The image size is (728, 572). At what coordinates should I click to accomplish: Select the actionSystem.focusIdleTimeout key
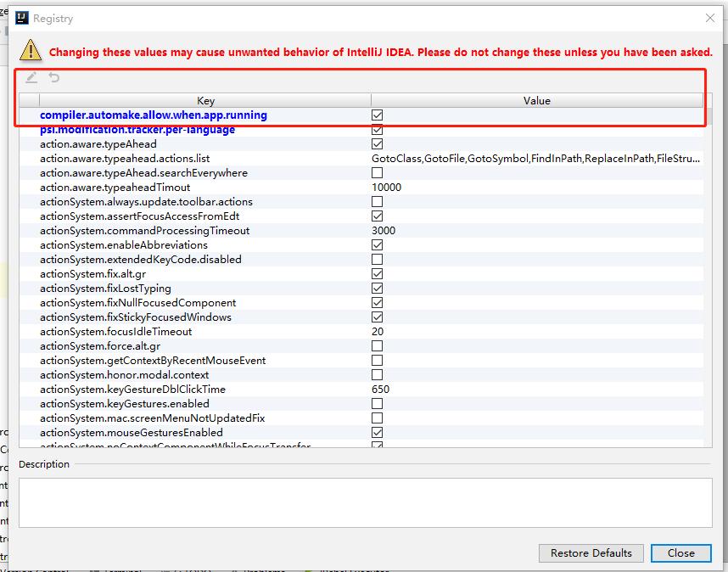point(116,332)
